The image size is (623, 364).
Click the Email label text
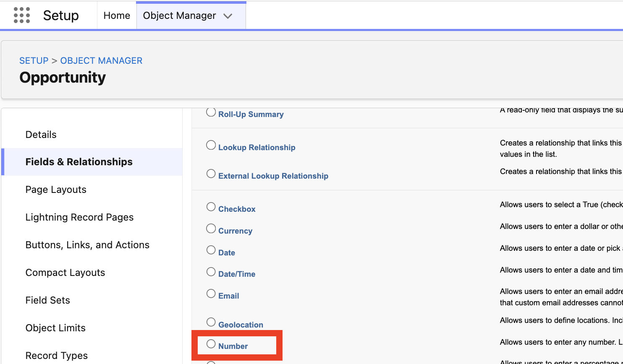pyautogui.click(x=228, y=296)
